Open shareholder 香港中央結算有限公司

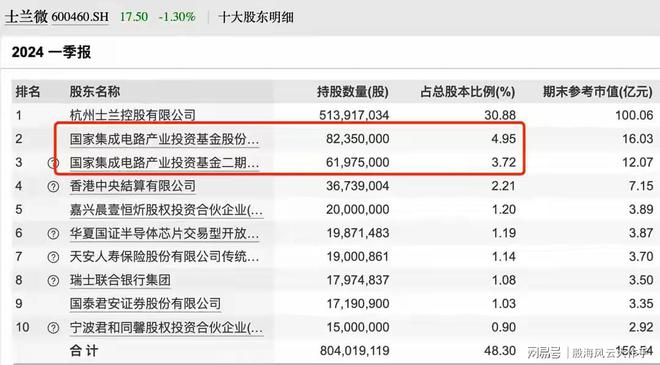pyautogui.click(x=133, y=186)
